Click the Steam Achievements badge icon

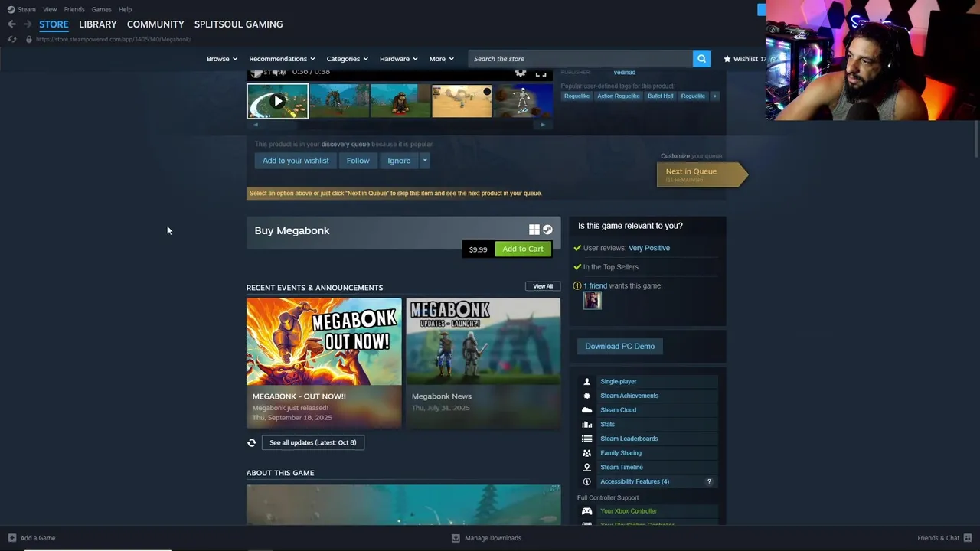pyautogui.click(x=586, y=396)
